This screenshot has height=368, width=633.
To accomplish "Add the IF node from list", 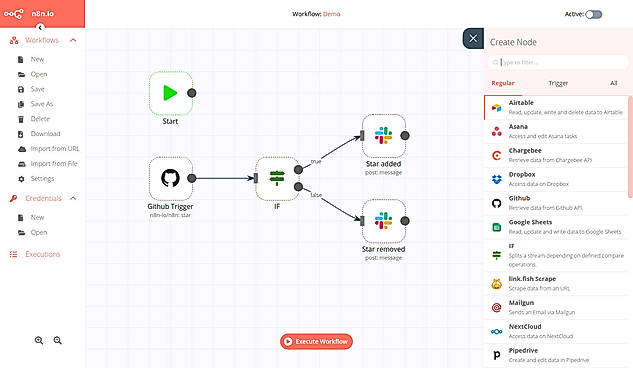I will (556, 255).
